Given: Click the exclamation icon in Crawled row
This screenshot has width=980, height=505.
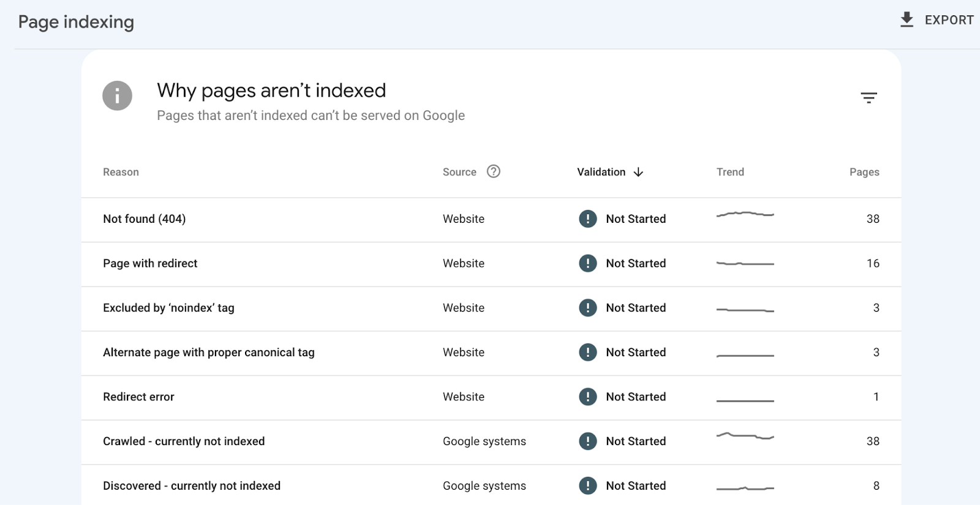Looking at the screenshot, I should (587, 441).
